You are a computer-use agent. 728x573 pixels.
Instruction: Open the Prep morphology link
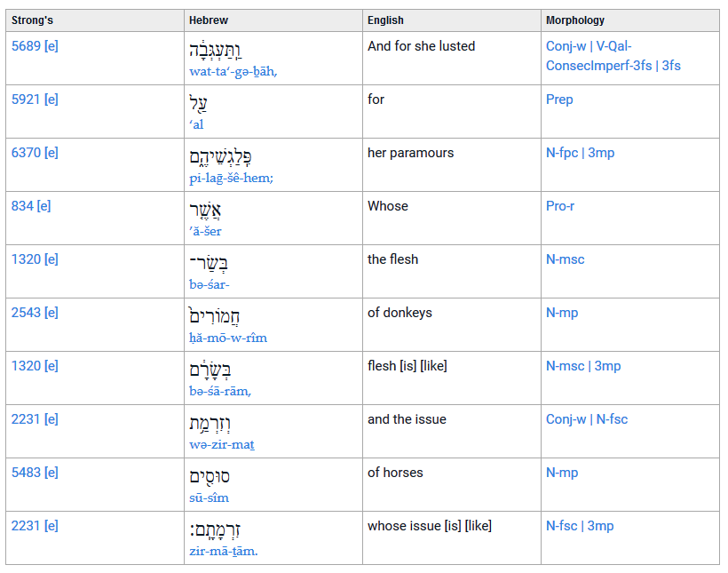[559, 99]
